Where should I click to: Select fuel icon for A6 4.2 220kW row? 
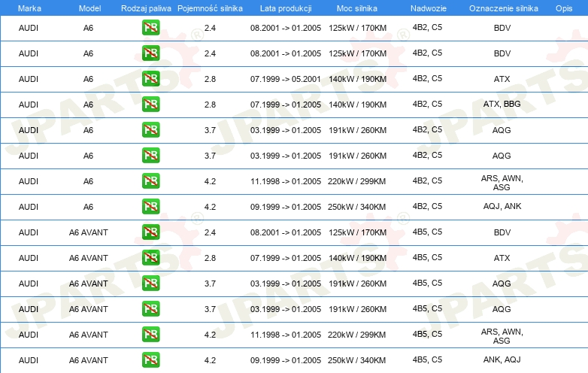[150, 181]
